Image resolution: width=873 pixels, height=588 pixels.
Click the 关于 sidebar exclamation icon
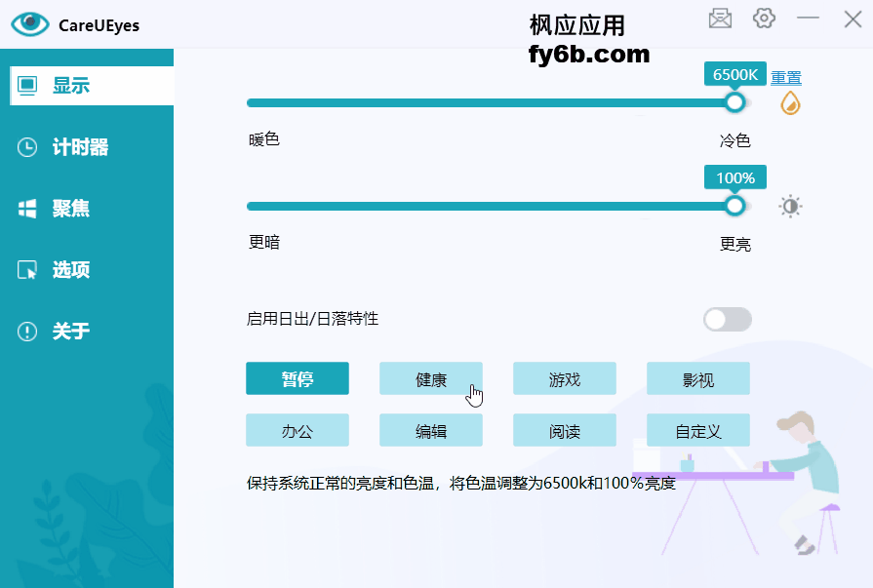[x=27, y=332]
